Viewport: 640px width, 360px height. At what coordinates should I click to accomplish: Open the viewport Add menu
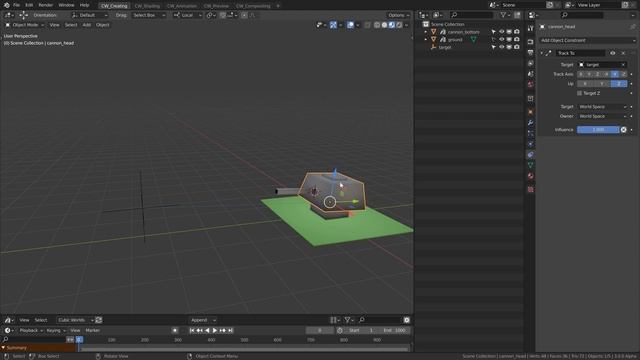(87, 25)
